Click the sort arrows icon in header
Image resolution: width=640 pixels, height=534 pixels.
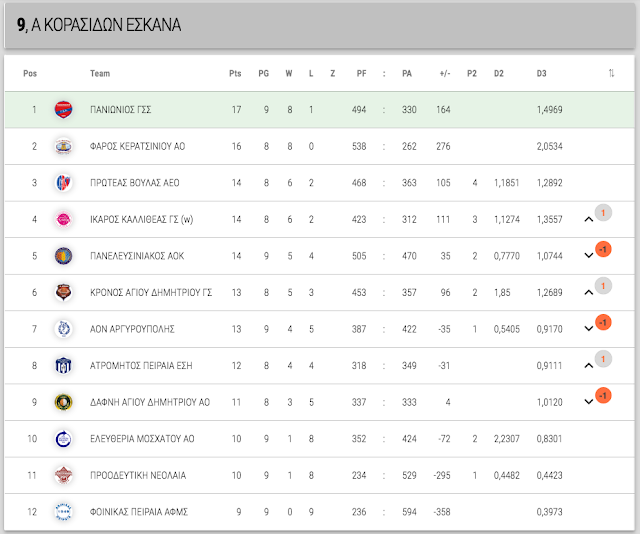click(611, 73)
